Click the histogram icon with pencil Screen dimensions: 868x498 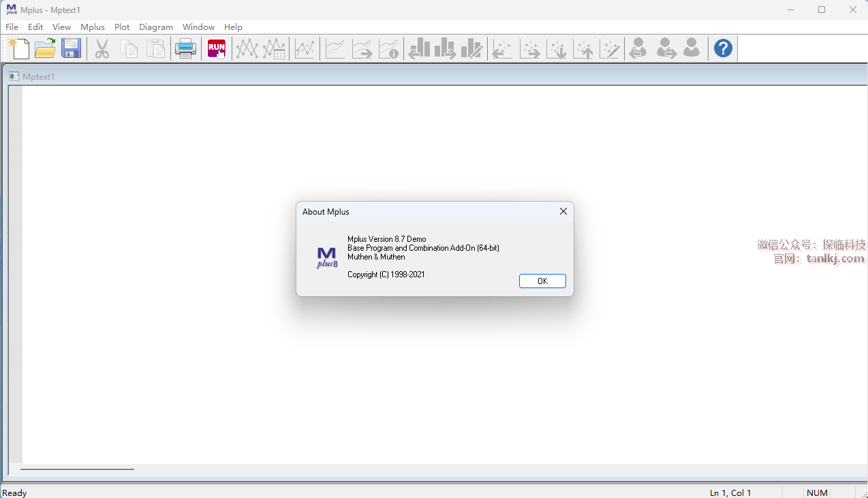pos(472,48)
